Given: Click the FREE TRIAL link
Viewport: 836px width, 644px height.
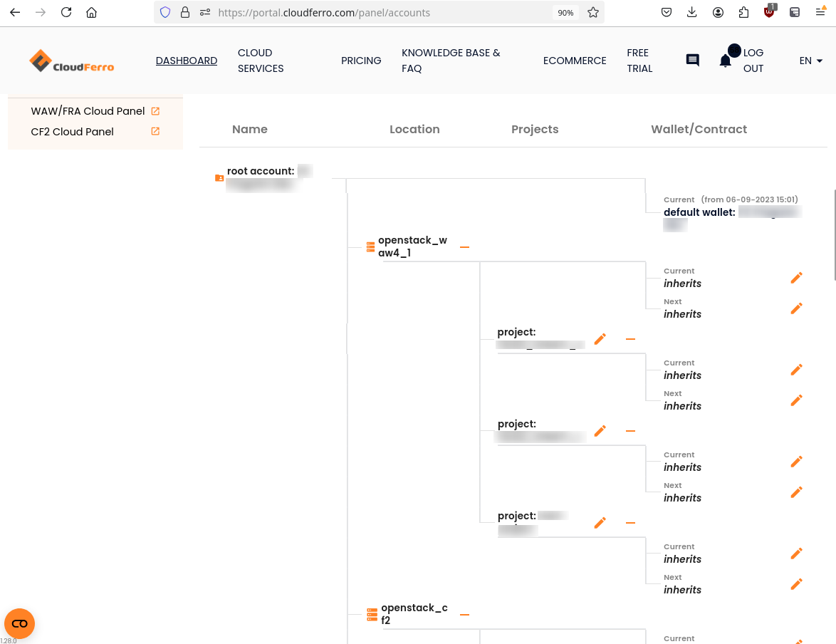Looking at the screenshot, I should point(639,61).
